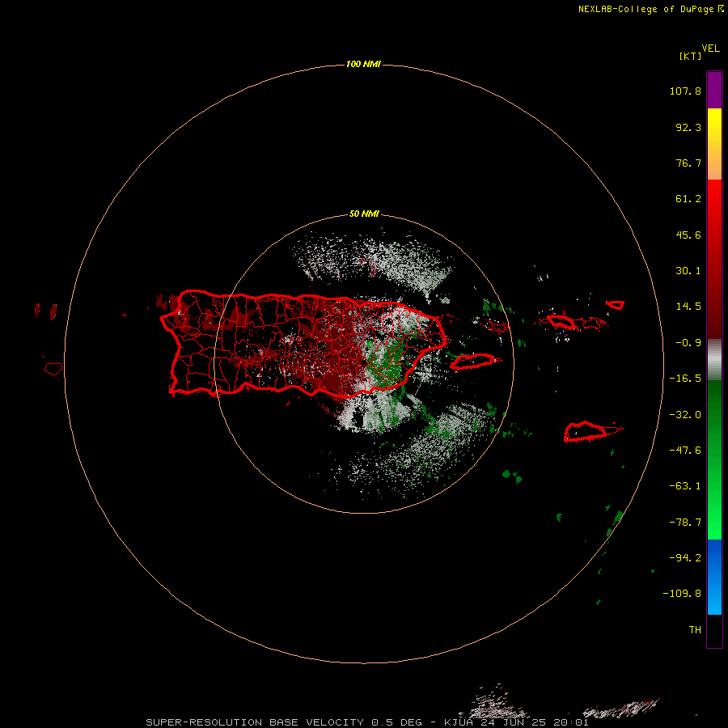Click the yellow-orange segment of the color bar
This screenshot has height=728, width=728.
(714, 144)
